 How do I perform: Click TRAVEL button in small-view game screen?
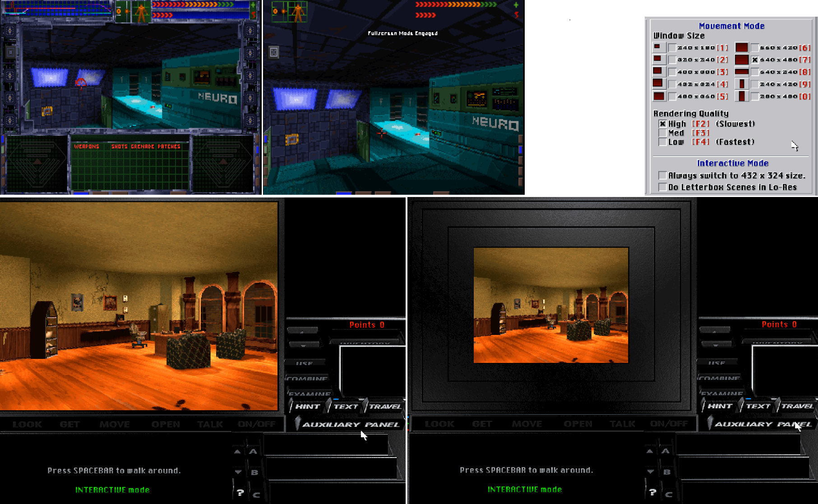click(x=797, y=406)
